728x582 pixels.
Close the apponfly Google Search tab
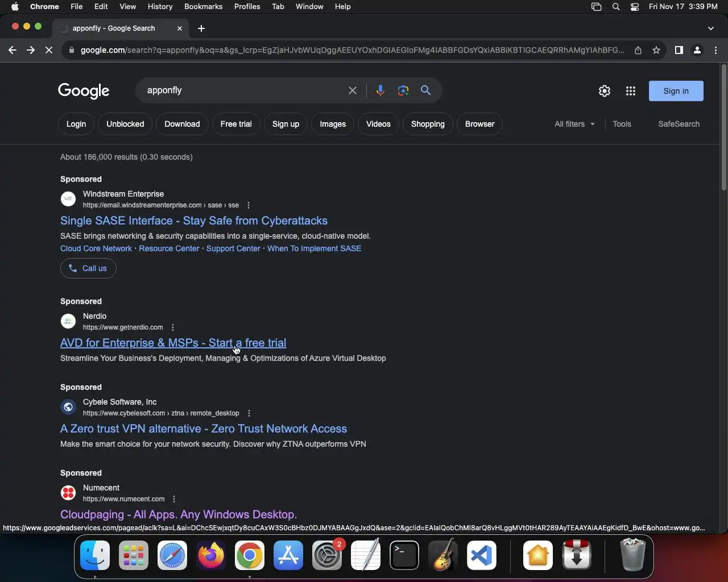tap(180, 28)
